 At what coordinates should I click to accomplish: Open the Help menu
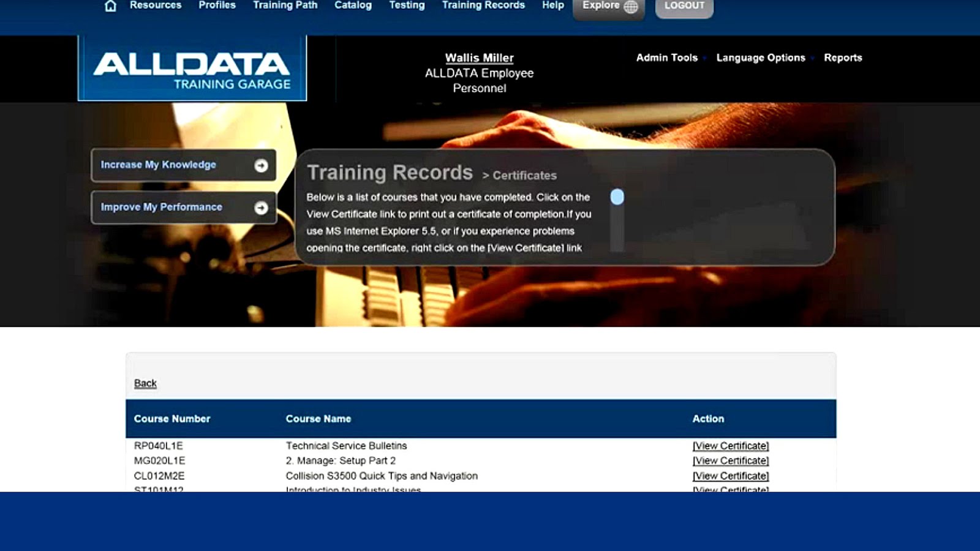(x=552, y=5)
